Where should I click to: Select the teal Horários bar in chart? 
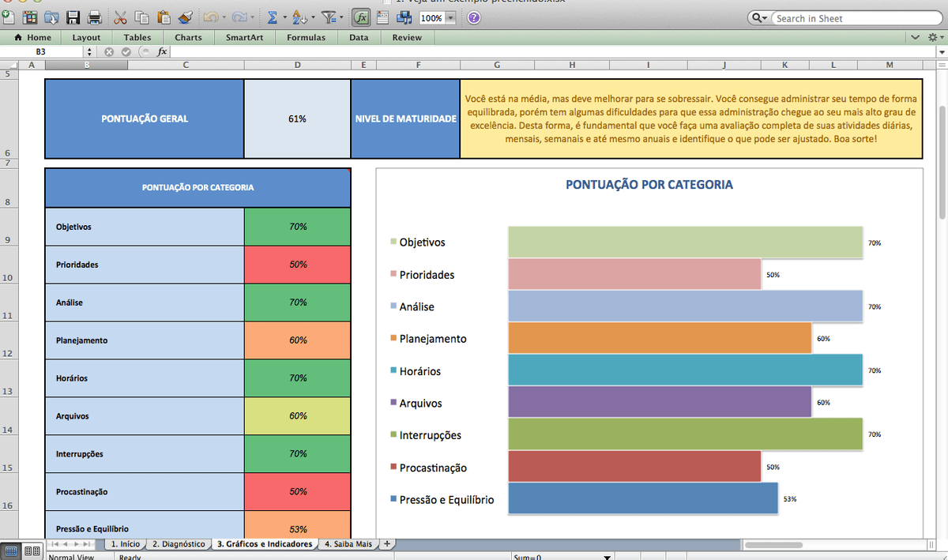[685, 370]
